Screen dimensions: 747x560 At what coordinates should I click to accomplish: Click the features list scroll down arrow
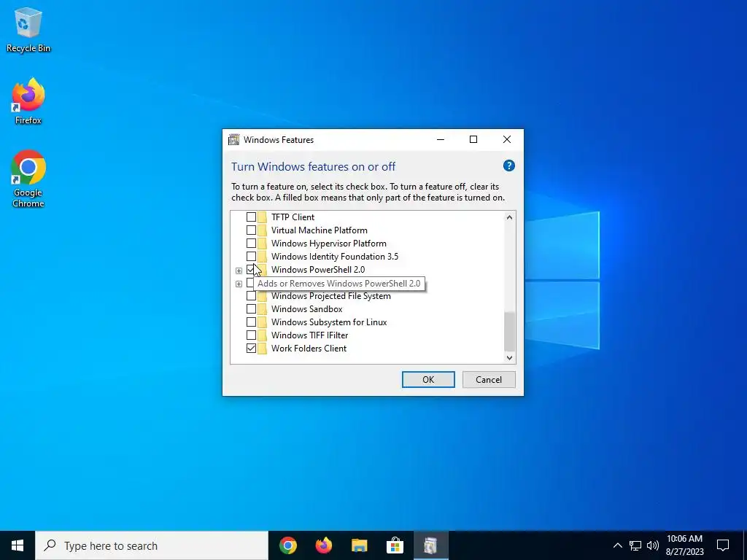point(509,357)
